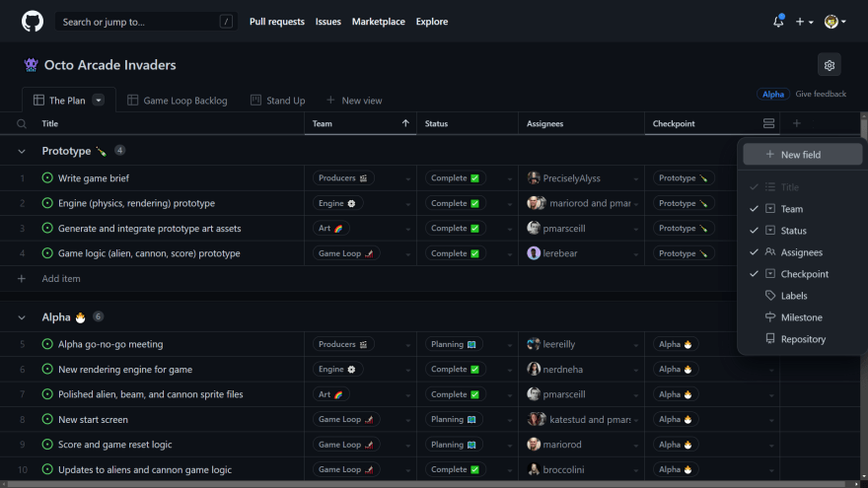The height and width of the screenshot is (488, 868).
Task: Click the add column plus icon
Action: click(x=796, y=123)
